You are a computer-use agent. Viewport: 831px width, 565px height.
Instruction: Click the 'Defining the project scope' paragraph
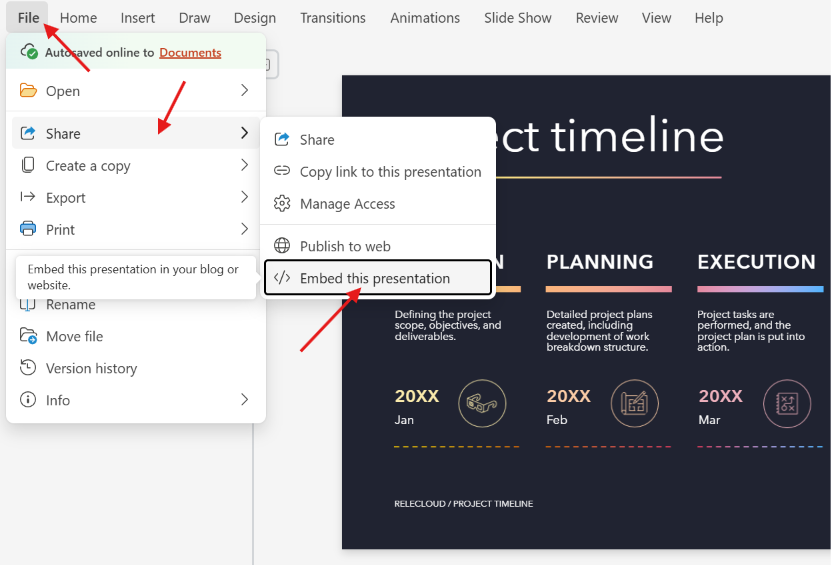pos(448,325)
